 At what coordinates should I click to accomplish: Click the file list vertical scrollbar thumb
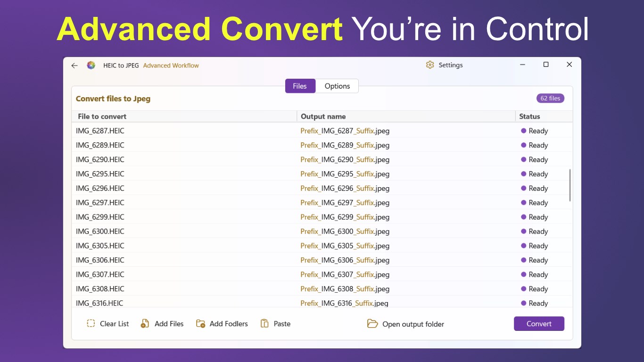coord(570,185)
